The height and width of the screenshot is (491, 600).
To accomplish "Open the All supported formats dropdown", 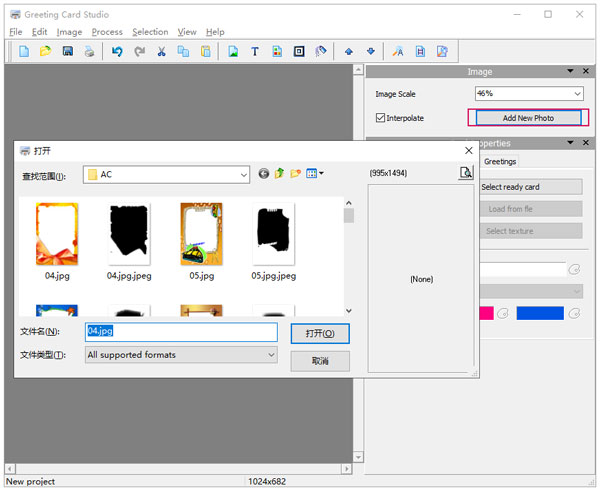I will (x=271, y=355).
